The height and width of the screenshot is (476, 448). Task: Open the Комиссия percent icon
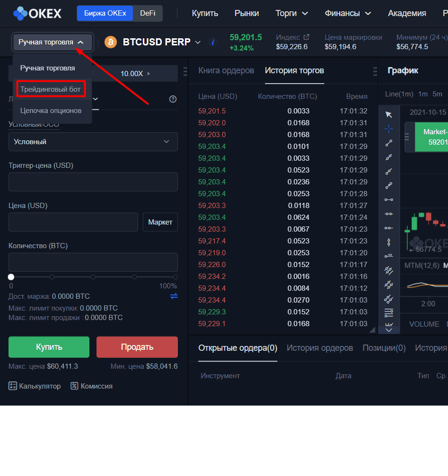click(74, 386)
